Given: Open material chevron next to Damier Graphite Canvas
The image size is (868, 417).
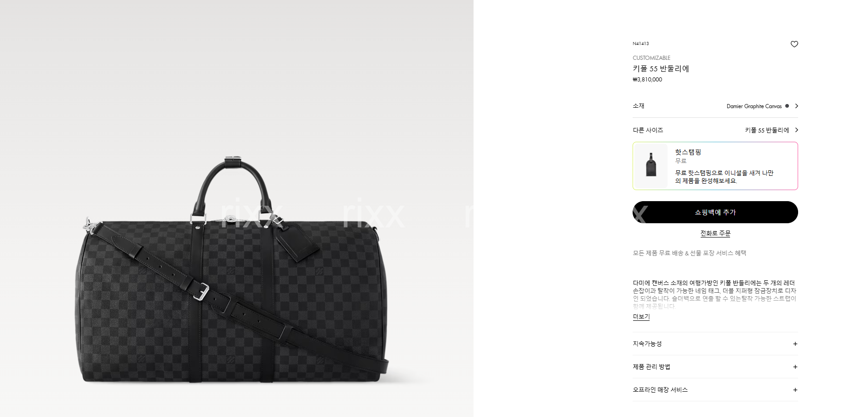Looking at the screenshot, I should pos(796,106).
